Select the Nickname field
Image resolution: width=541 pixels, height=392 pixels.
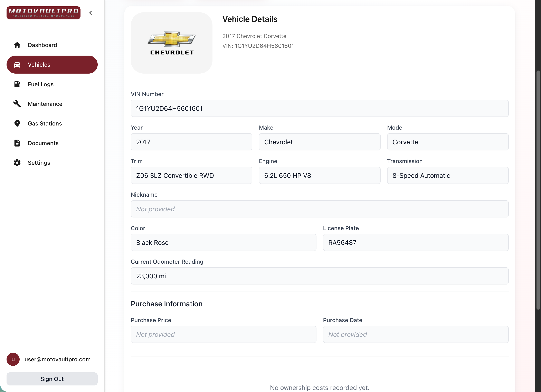pos(319,209)
